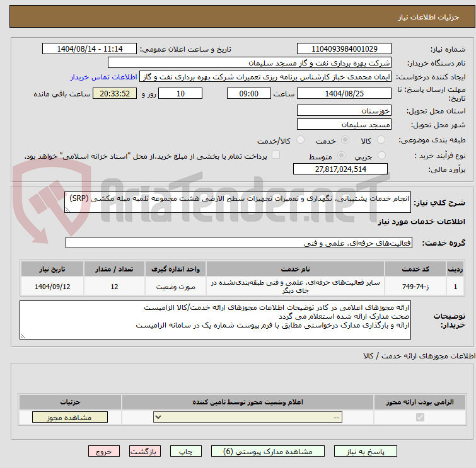Select the متوسط purchase type radio
Viewport: 476px width, 468px height.
[x=341, y=156]
